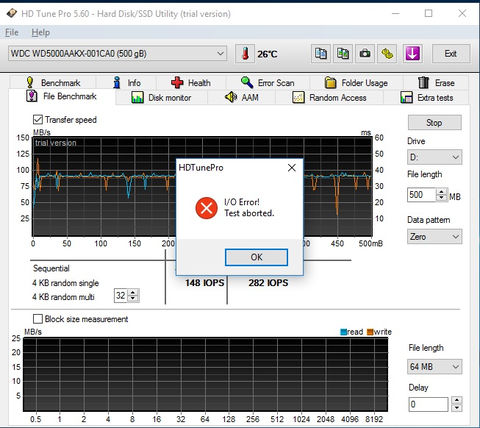Maximize the HD Tune Pro window
Image resolution: width=480 pixels, height=428 pixels.
point(428,14)
